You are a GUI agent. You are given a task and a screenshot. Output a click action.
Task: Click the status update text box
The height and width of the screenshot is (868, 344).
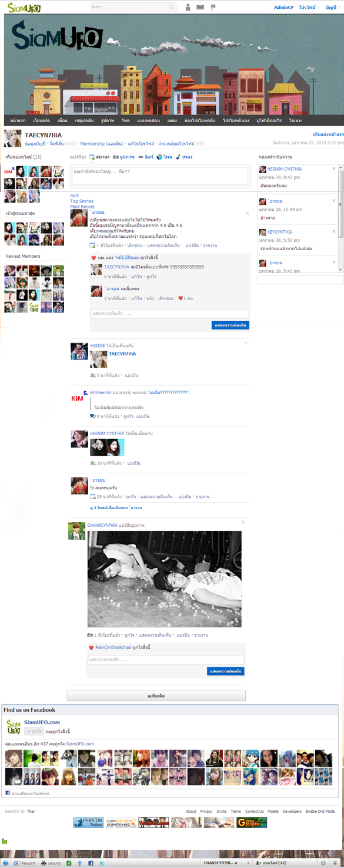(x=159, y=176)
